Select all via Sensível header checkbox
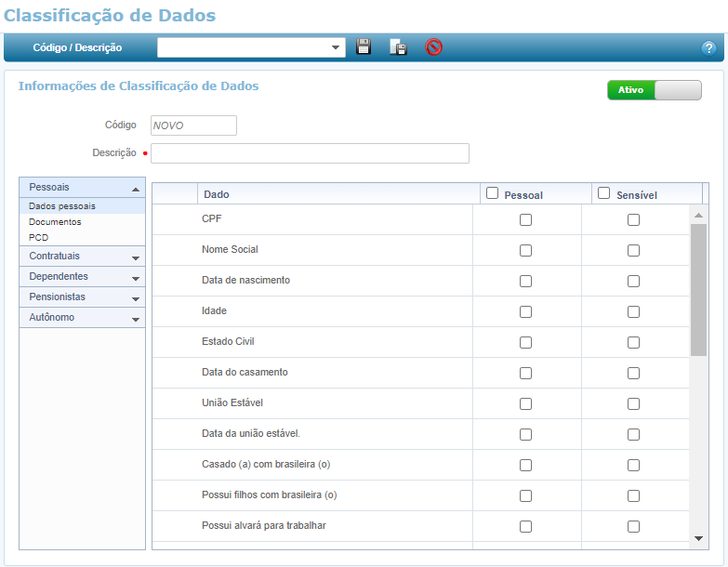Screen dimensions: 728x567 click(604, 193)
